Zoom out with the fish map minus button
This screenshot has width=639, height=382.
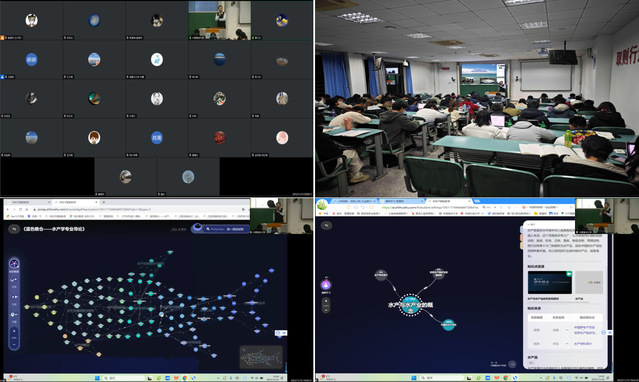[x=14, y=344]
